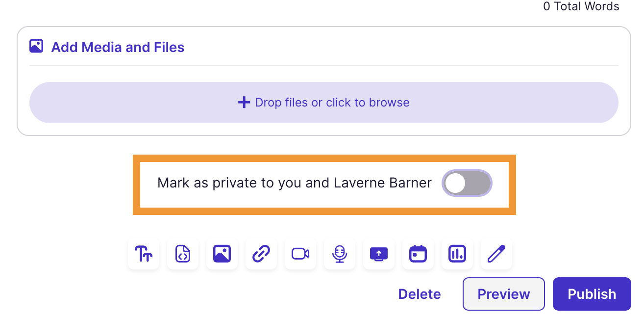Select the pen annotation tool
This screenshot has height=319, width=644.
pyautogui.click(x=496, y=254)
